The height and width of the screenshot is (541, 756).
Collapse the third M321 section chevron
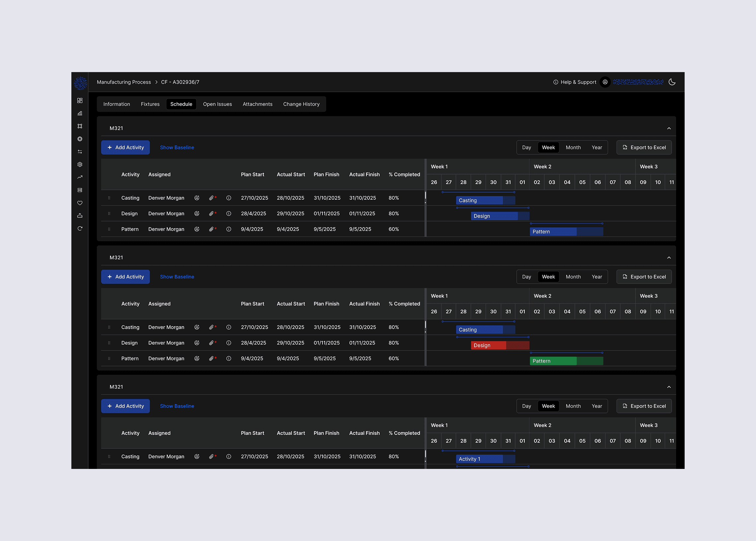[x=669, y=387]
